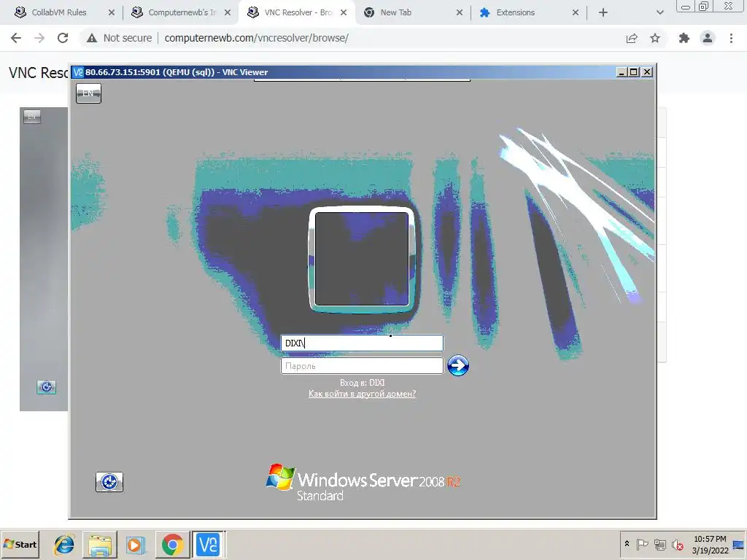
Task: Click the EN button in the background thumbnail
Action: (x=32, y=117)
